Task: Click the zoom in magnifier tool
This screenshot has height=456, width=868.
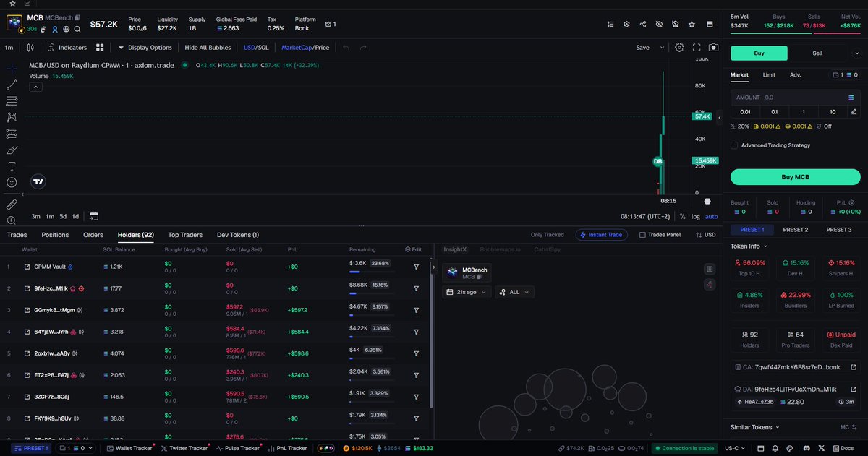Action: pyautogui.click(x=12, y=220)
